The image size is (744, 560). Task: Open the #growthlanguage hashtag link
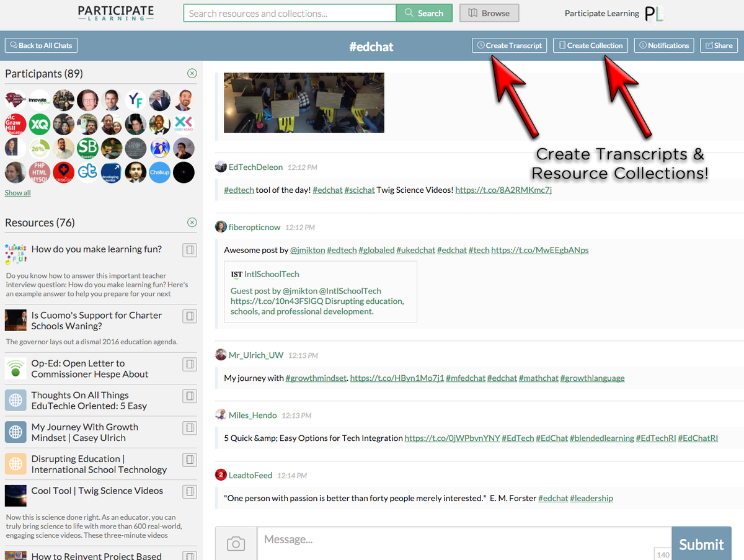click(x=592, y=378)
